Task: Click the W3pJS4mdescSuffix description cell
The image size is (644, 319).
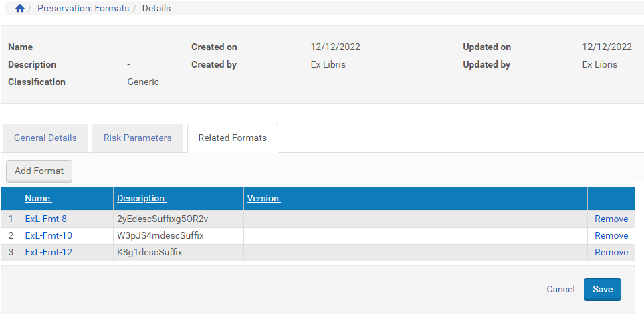Action: point(160,235)
